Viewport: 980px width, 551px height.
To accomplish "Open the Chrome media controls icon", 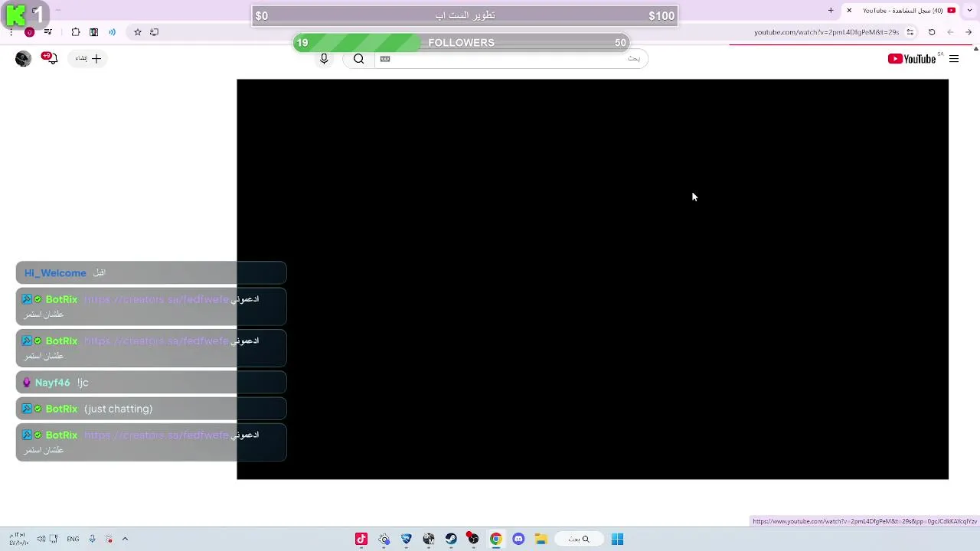I will coord(47,32).
